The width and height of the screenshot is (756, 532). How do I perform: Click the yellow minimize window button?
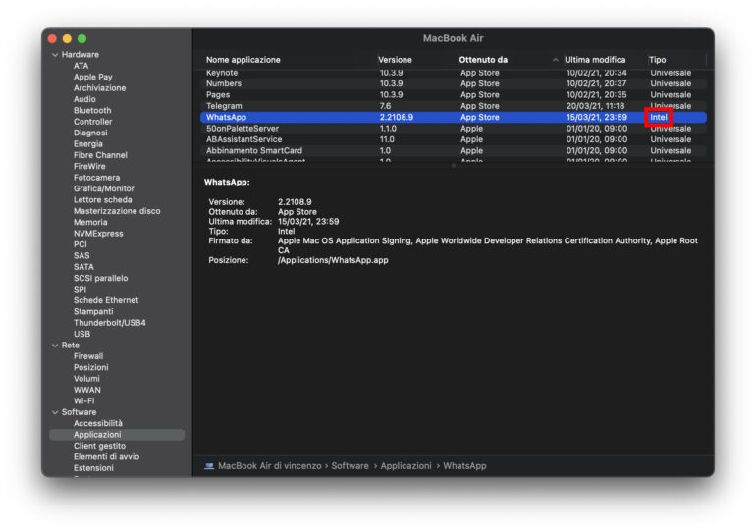[x=67, y=38]
